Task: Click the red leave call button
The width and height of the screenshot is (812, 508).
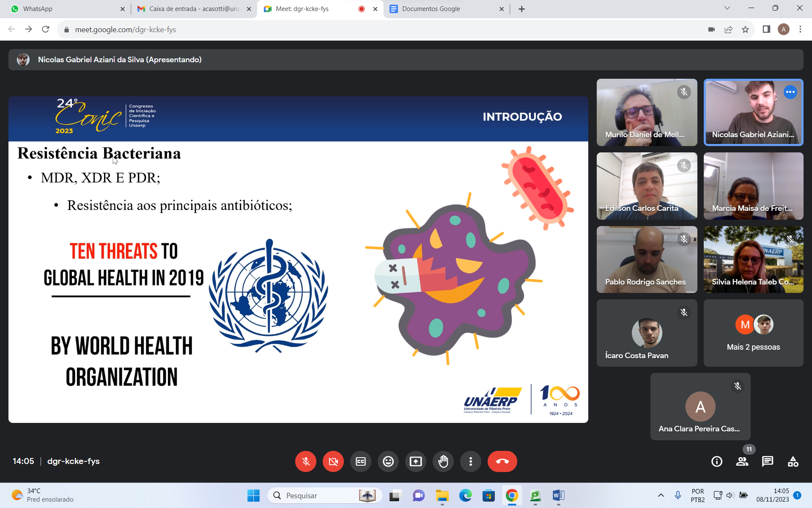Action: tap(502, 461)
